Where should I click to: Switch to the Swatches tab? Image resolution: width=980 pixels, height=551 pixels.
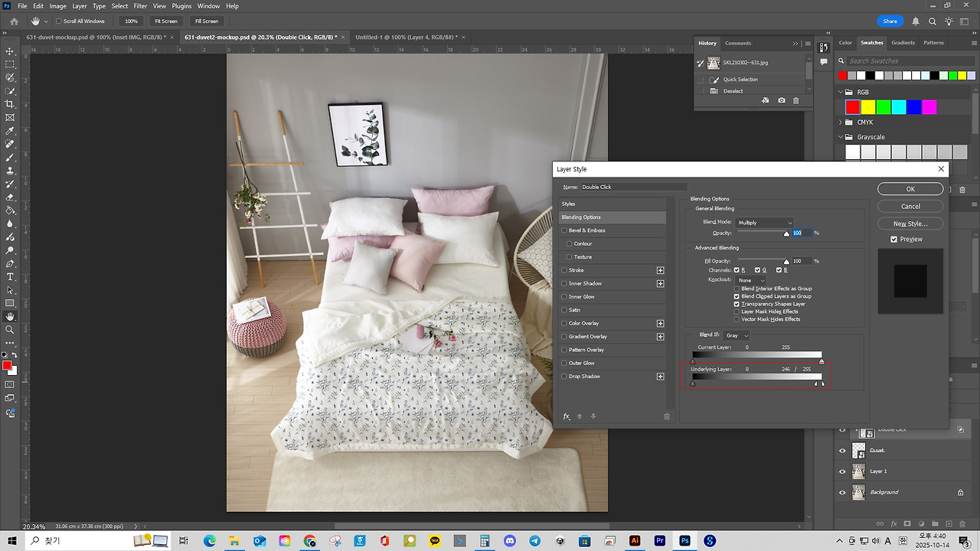pyautogui.click(x=871, y=43)
